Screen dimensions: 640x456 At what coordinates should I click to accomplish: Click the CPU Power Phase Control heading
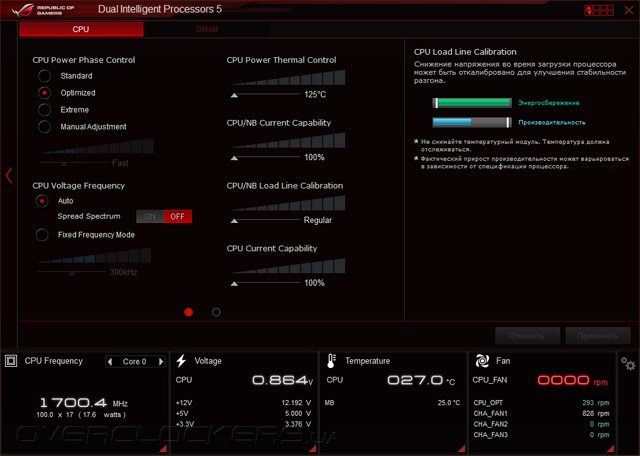coord(84,60)
